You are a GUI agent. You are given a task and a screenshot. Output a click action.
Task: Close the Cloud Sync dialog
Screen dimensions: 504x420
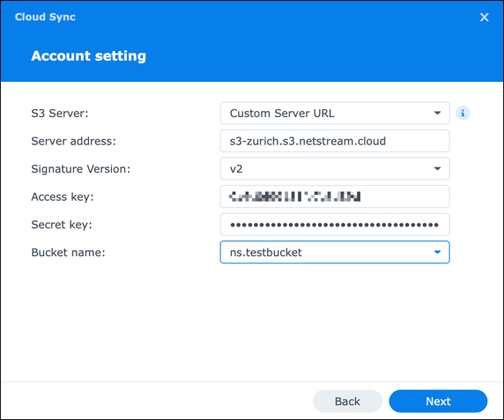pyautogui.click(x=484, y=17)
